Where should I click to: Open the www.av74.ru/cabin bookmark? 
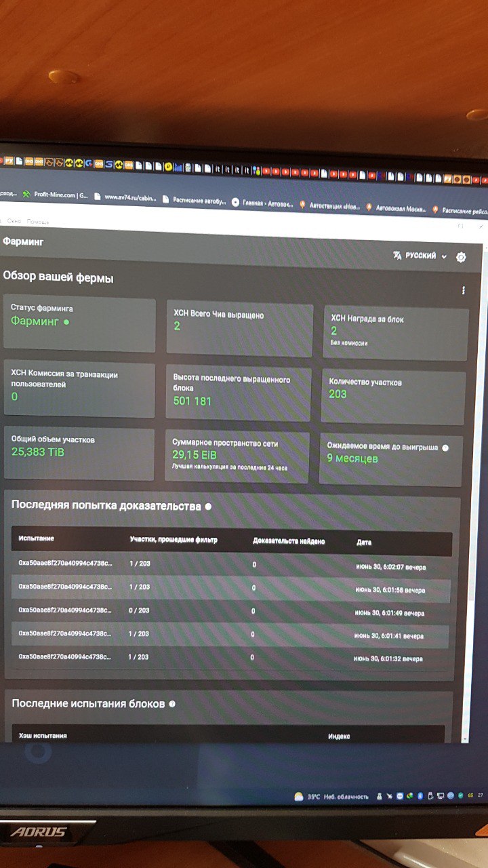(x=125, y=198)
